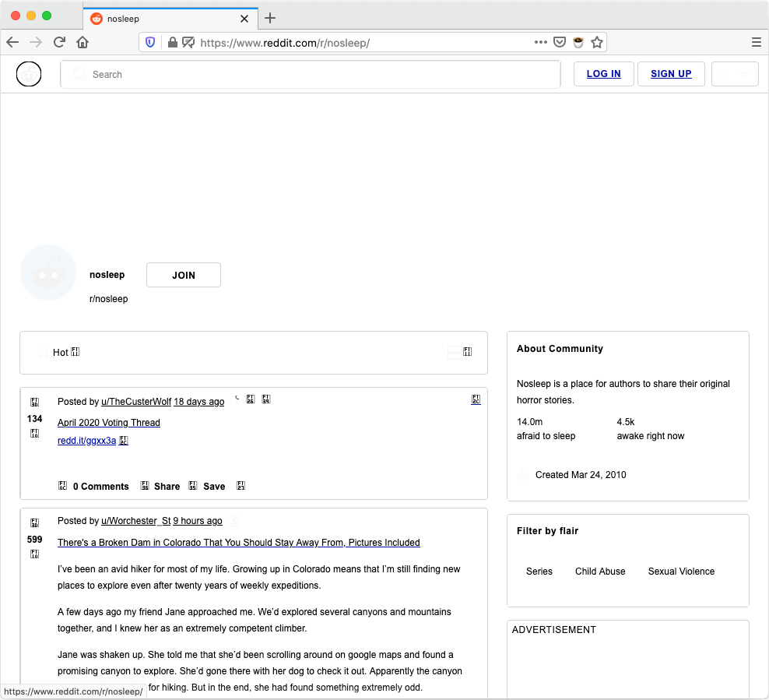Click the 134 vote count
Image resolution: width=769 pixels, height=700 pixels.
click(35, 419)
